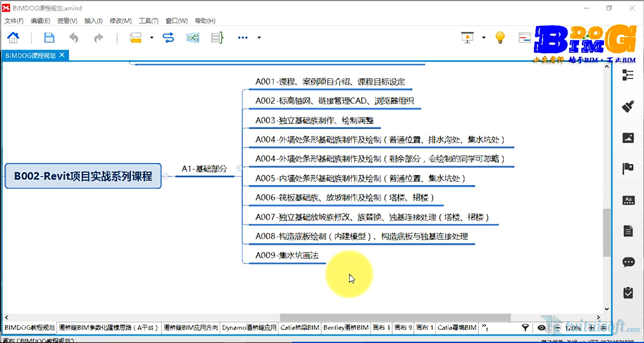Open the task info panel
This screenshot has height=343, width=644.
pos(628,293)
